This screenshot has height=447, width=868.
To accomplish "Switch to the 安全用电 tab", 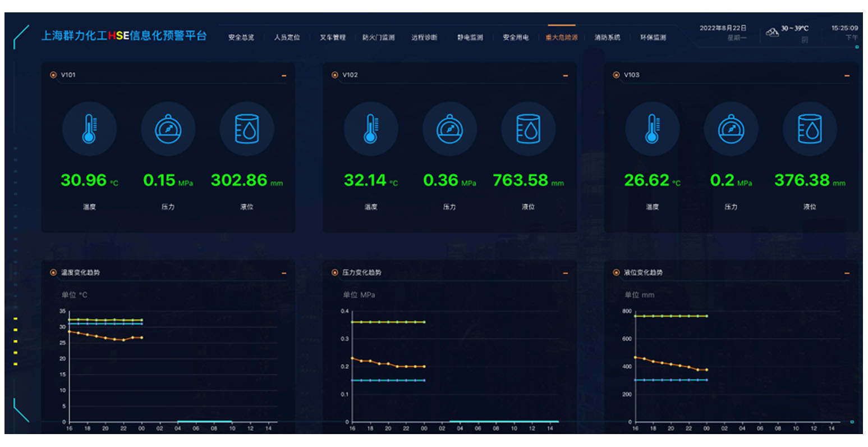I will point(516,38).
